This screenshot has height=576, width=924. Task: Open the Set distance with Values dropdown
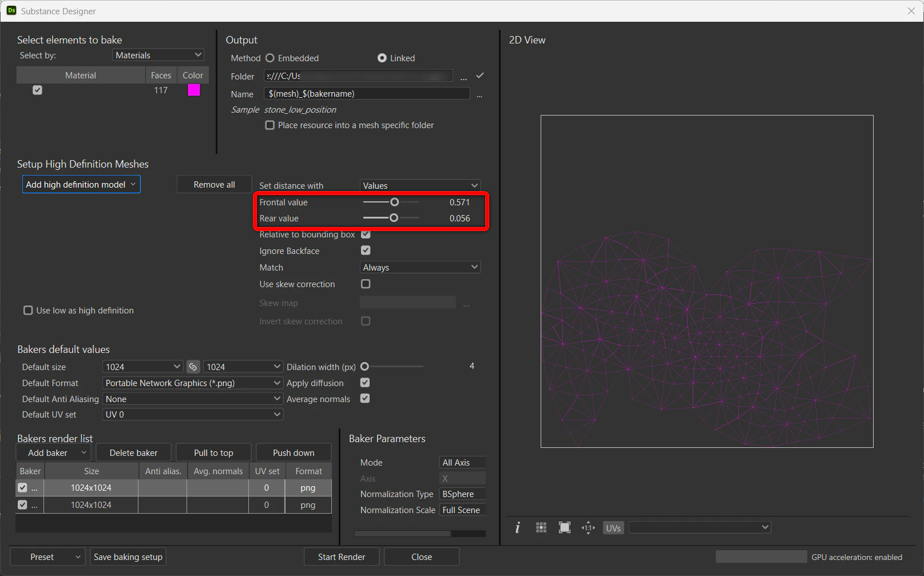coord(421,186)
